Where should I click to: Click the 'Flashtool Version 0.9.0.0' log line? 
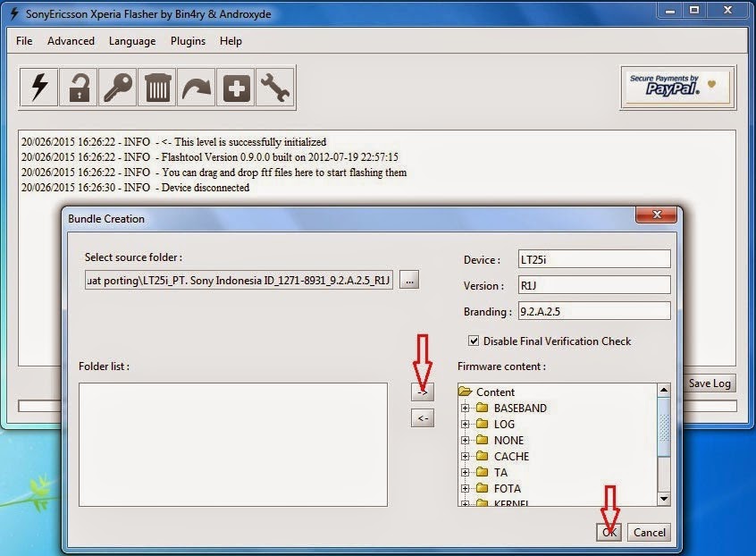point(210,157)
